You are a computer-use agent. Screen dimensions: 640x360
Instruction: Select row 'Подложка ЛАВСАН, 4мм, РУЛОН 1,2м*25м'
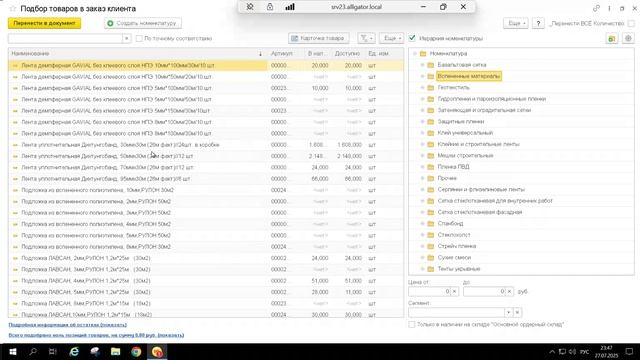206,281
